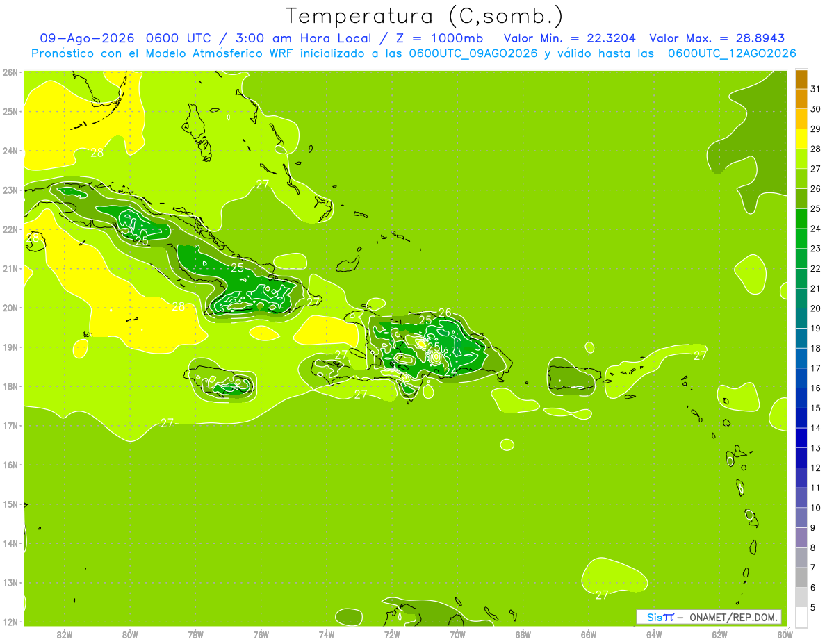Viewport: 834px width, 644px height.
Task: Click the '74W' longitude axis label
Action: [x=327, y=634]
